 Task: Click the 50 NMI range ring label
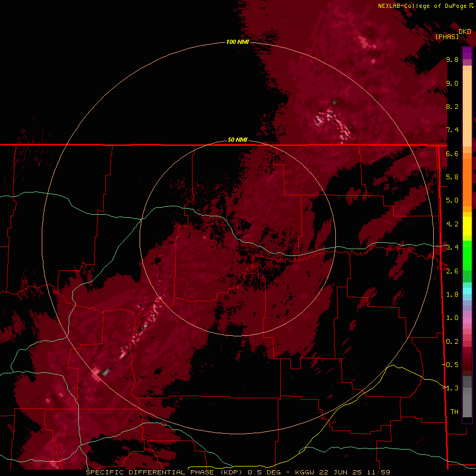(237, 140)
